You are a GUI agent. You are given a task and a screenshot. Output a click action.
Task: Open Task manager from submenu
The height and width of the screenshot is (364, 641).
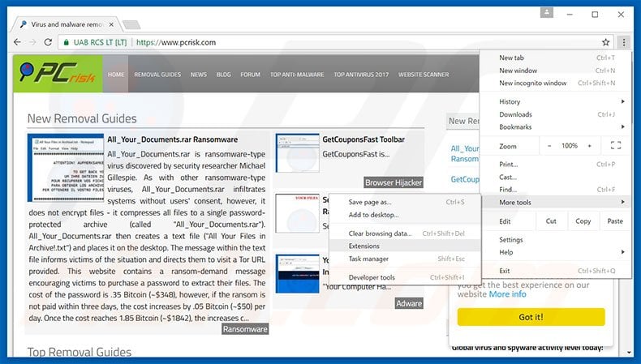click(405, 259)
